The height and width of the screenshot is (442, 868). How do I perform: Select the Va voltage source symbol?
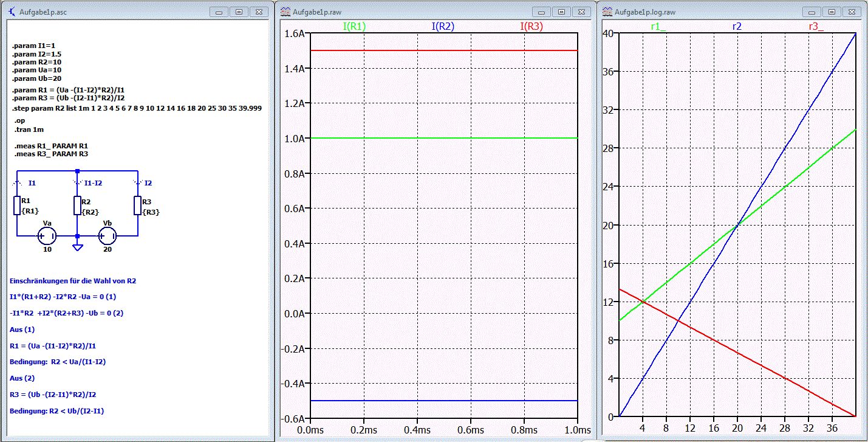point(47,235)
